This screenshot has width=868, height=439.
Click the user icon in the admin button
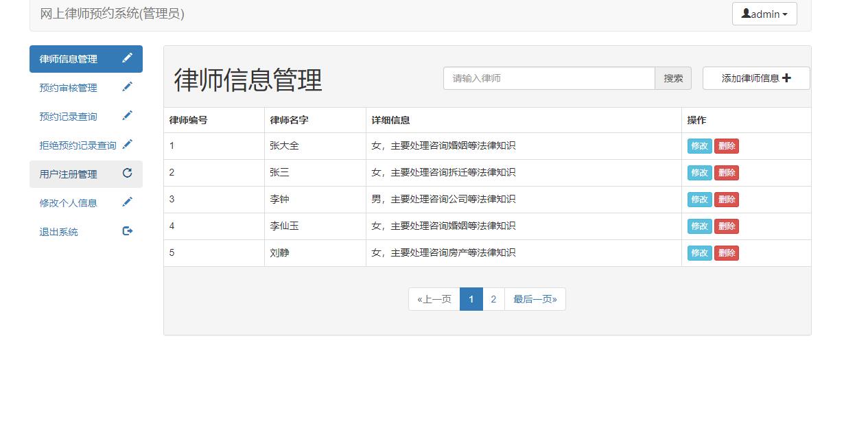point(747,13)
